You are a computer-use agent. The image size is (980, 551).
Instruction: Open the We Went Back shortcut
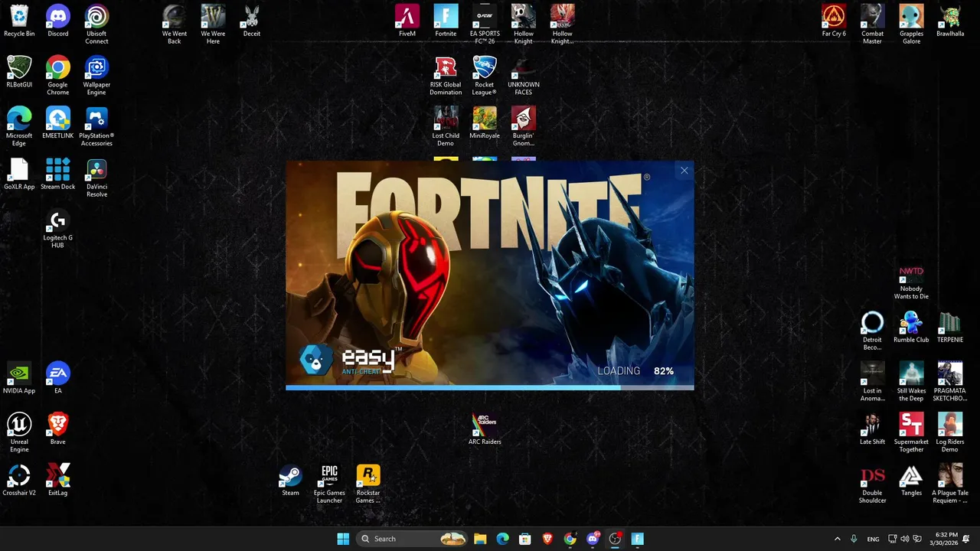coord(175,24)
